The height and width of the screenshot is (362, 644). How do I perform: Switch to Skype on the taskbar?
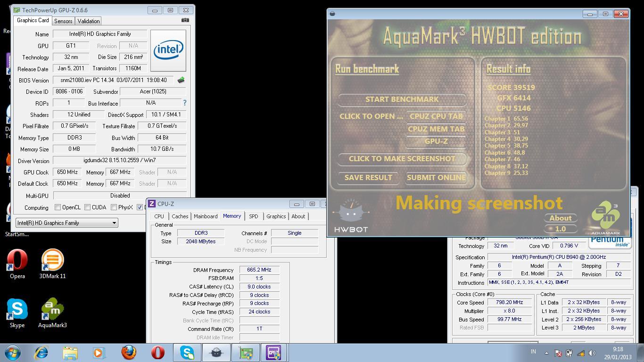(x=187, y=353)
